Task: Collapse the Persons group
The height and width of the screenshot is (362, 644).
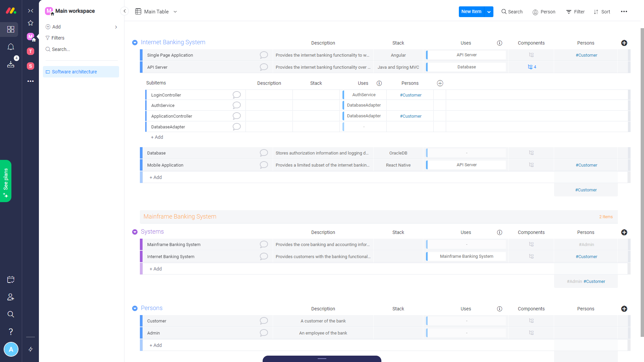Action: tap(135, 308)
